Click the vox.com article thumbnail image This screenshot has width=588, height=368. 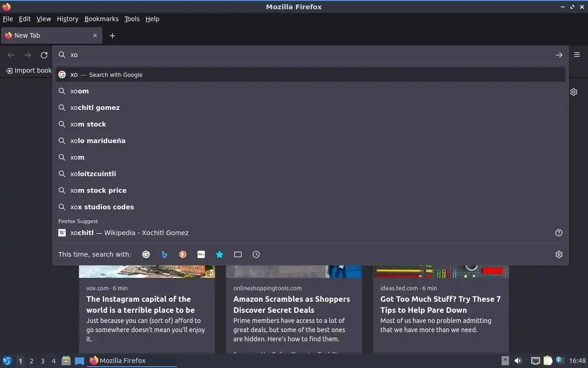pos(147,271)
